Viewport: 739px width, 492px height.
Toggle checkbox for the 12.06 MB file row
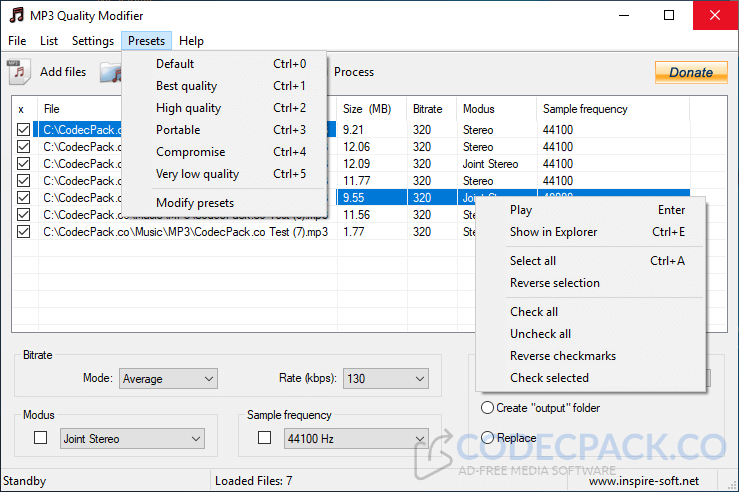click(24, 147)
